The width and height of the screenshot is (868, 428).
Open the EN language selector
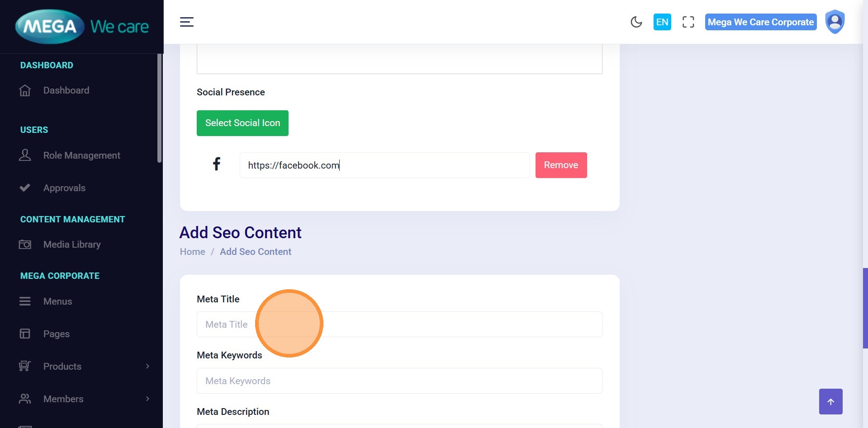click(662, 22)
